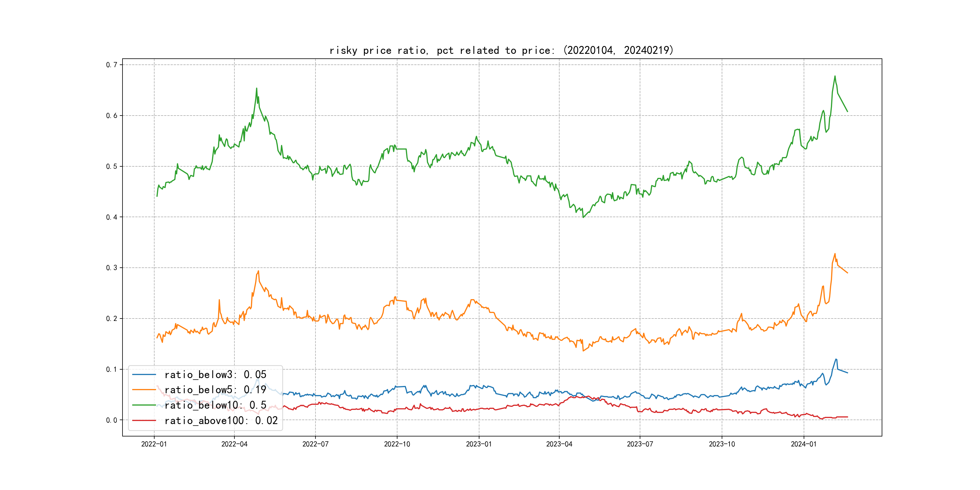This screenshot has width=980, height=490.
Task: Click the 2022-10 x-axis date label
Action: (x=397, y=444)
